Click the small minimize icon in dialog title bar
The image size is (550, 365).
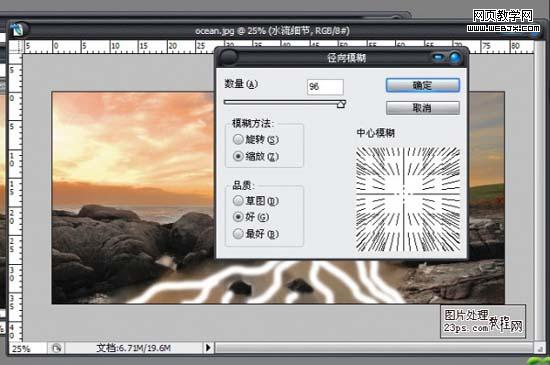pyautogui.click(x=438, y=58)
